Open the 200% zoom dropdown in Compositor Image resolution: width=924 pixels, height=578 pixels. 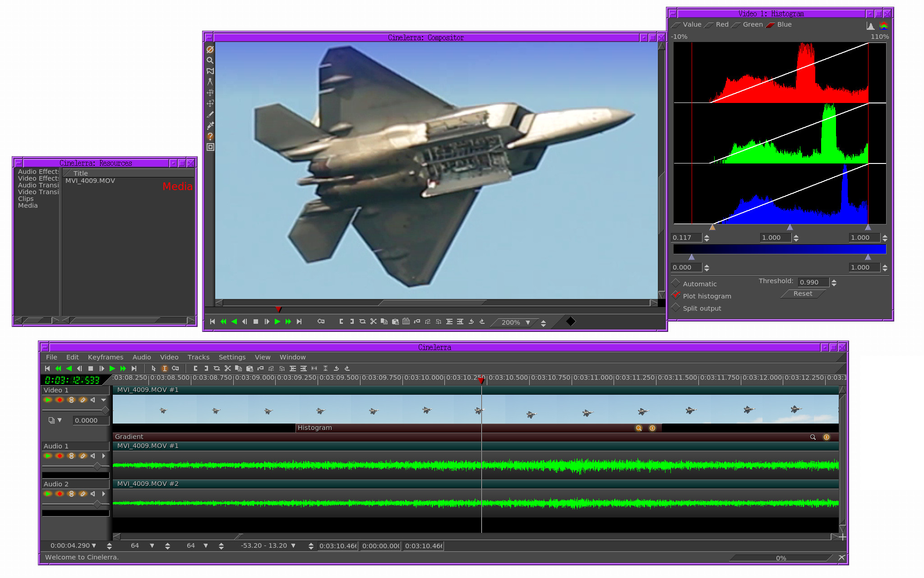(527, 322)
